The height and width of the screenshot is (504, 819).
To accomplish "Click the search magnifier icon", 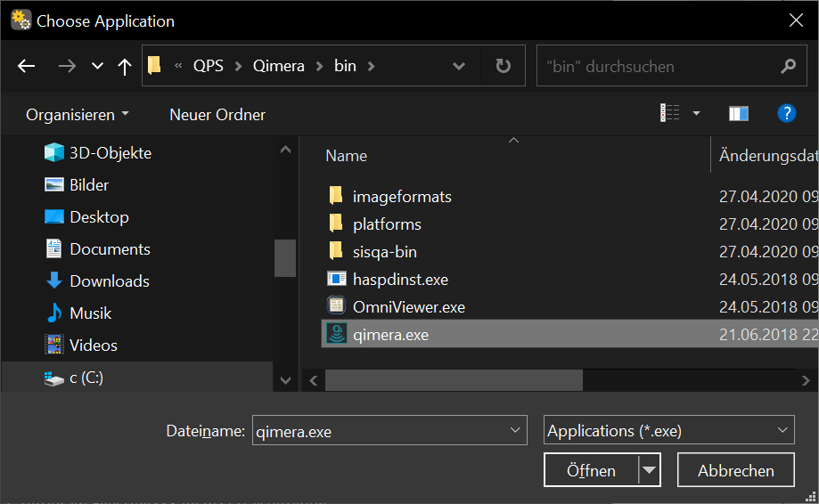I will click(788, 66).
